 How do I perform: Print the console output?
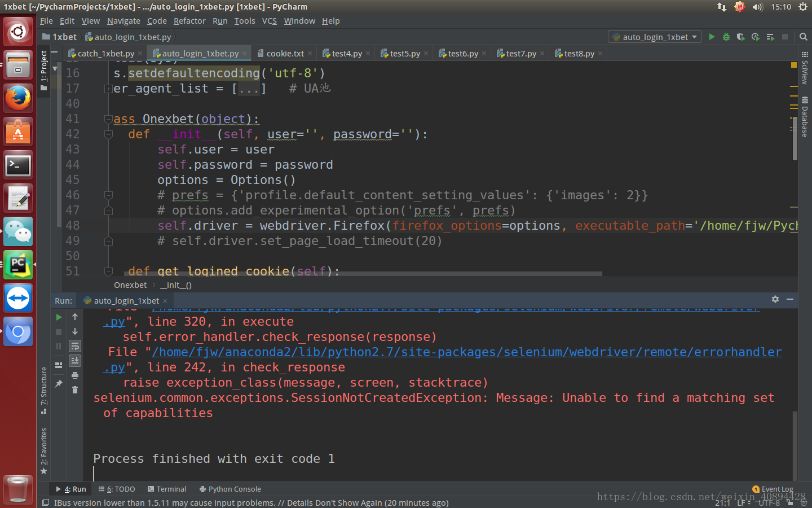coord(75,375)
